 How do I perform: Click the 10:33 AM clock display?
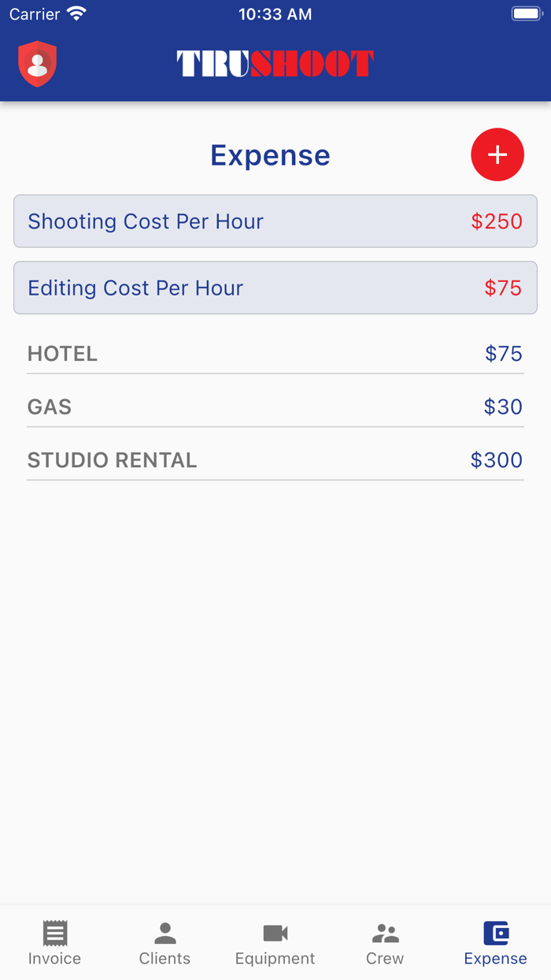(275, 13)
